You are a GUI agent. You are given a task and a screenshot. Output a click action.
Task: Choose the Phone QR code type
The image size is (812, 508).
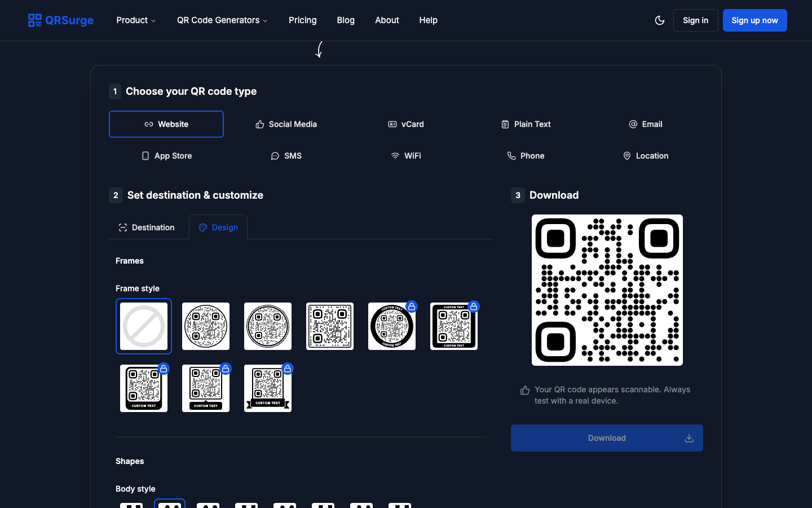click(526, 156)
